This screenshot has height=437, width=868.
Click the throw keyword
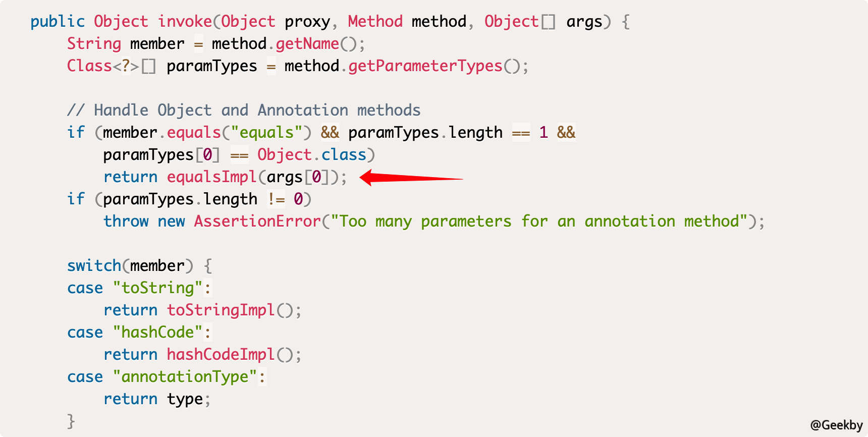(x=126, y=222)
